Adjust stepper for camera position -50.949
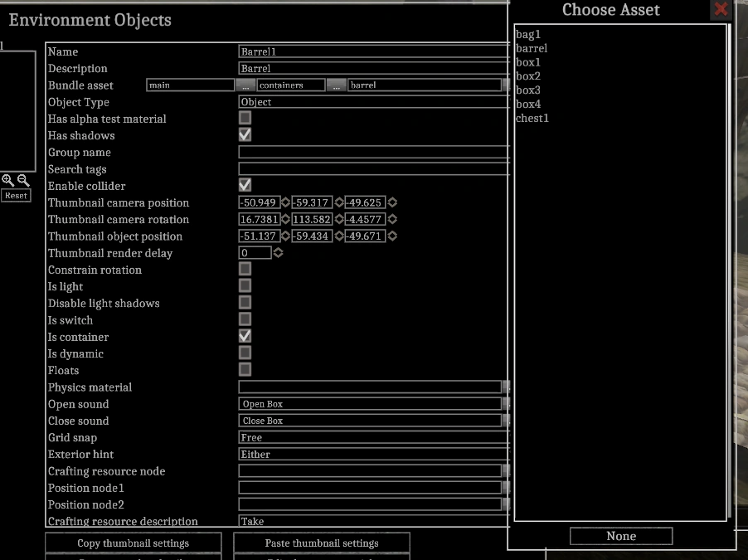Screen dimensions: 748x560 click(285, 202)
